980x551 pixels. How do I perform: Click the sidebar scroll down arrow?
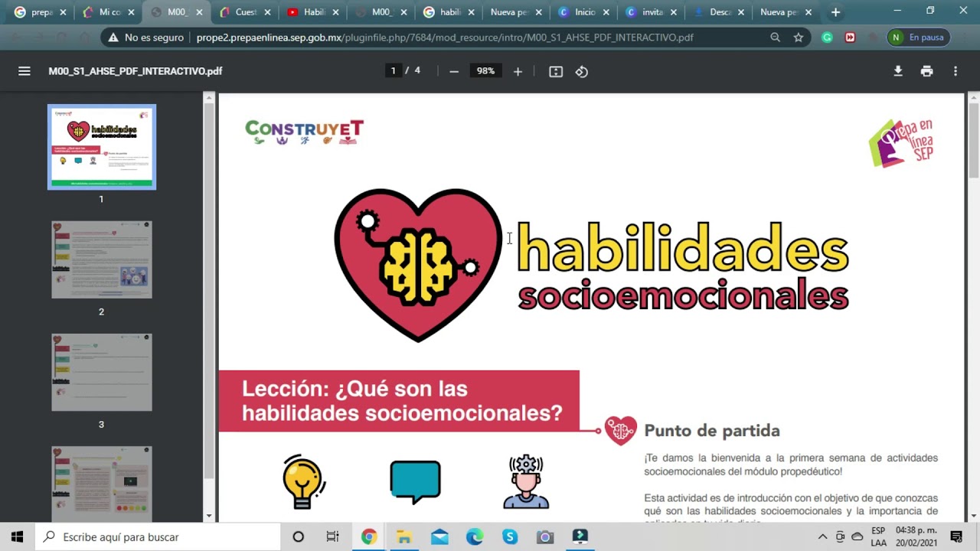click(209, 517)
